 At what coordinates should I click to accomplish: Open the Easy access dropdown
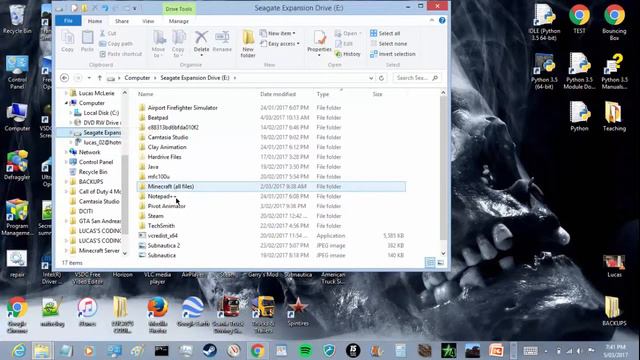(280, 44)
